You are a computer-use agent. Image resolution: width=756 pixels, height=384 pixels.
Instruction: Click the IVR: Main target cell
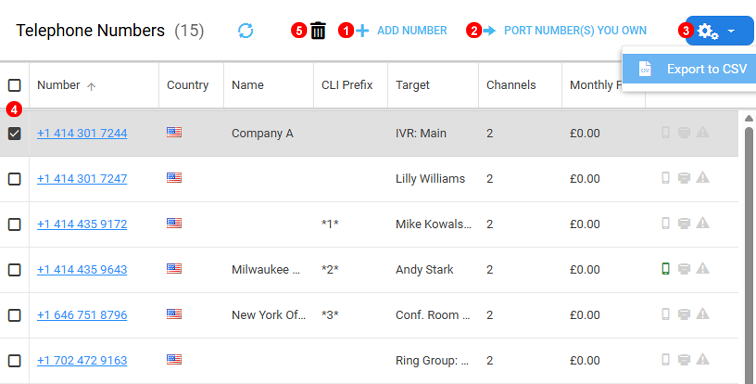pos(421,133)
